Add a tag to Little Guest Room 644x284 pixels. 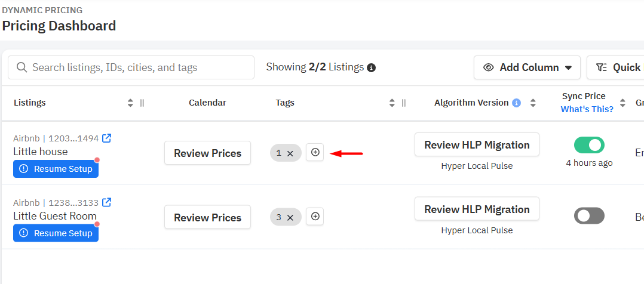(315, 217)
